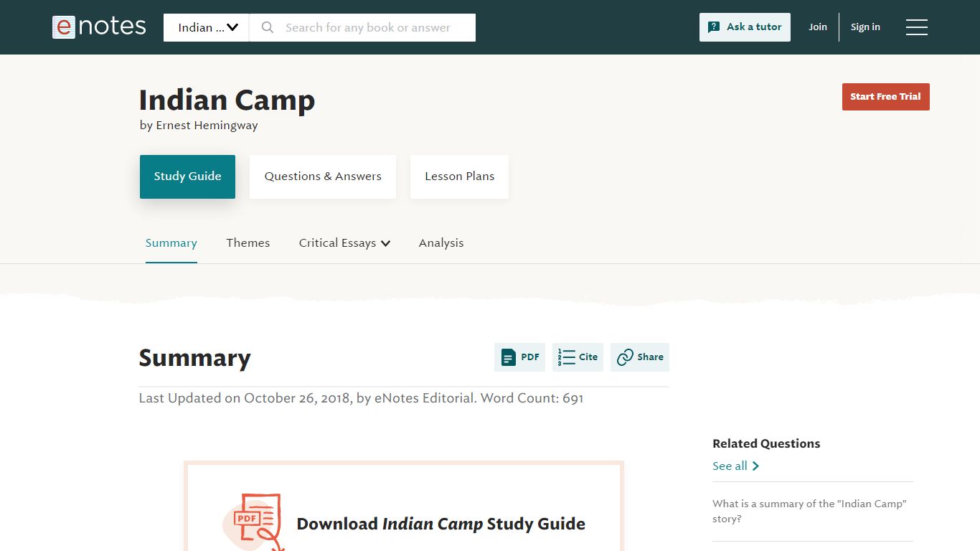The image size is (980, 551).
Task: Select the Study Guide tab
Action: (187, 176)
